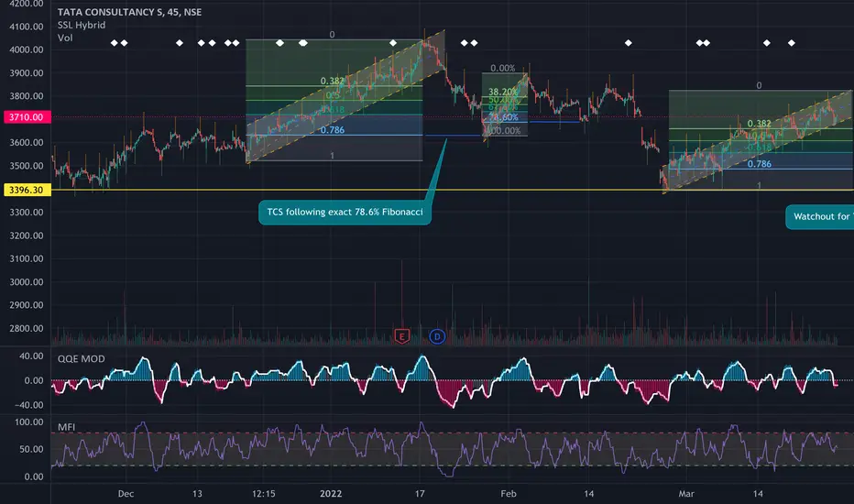Click the 2022 label on the time axis

(x=331, y=494)
